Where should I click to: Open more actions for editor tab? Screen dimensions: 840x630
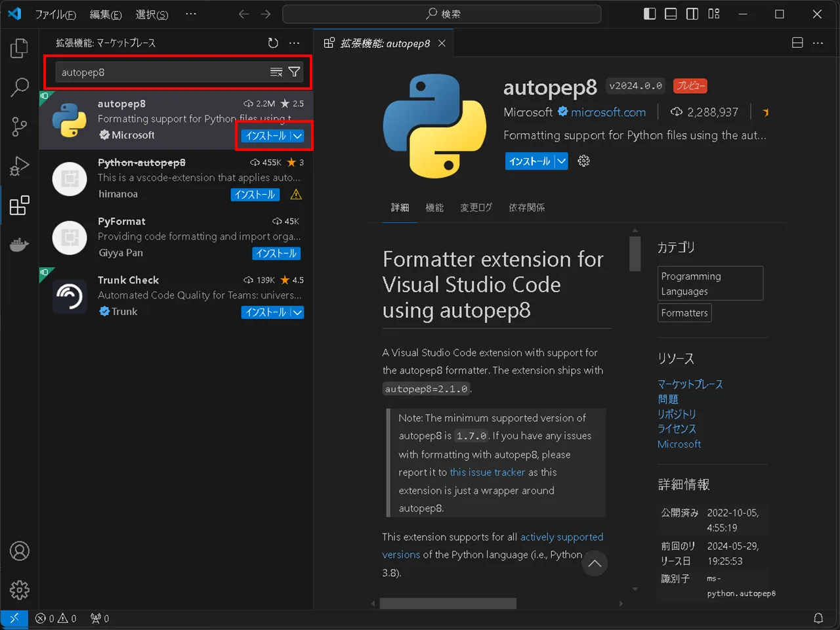818,43
